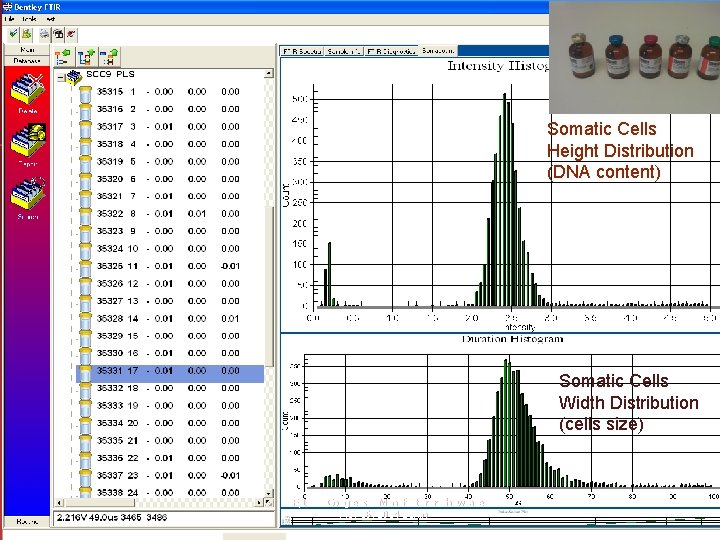Select sample row 35322 8
The width and height of the screenshot is (720, 540).
pyautogui.click(x=168, y=214)
